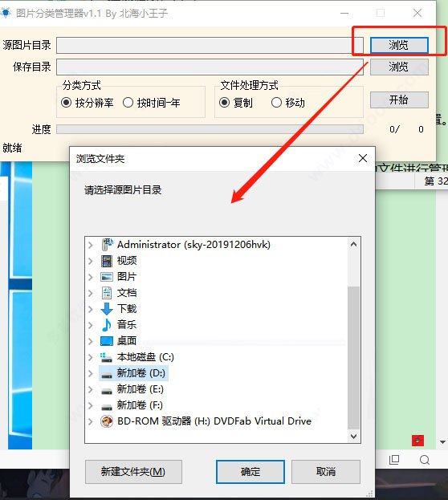Click the 文档 folder icon

pyautogui.click(x=107, y=293)
